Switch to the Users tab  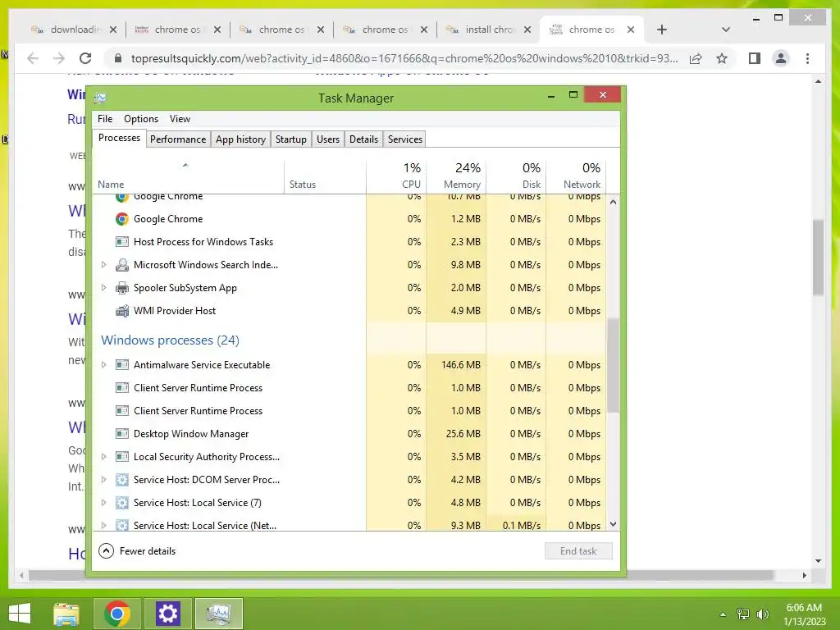tap(328, 139)
